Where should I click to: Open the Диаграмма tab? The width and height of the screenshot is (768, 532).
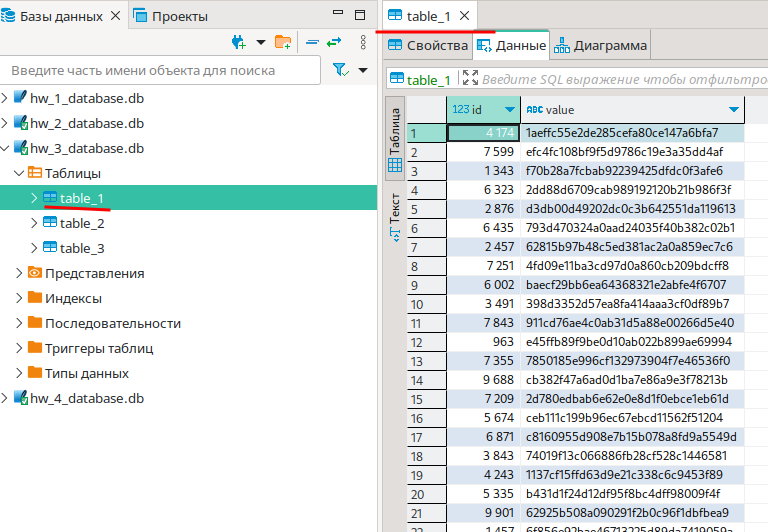coord(600,46)
